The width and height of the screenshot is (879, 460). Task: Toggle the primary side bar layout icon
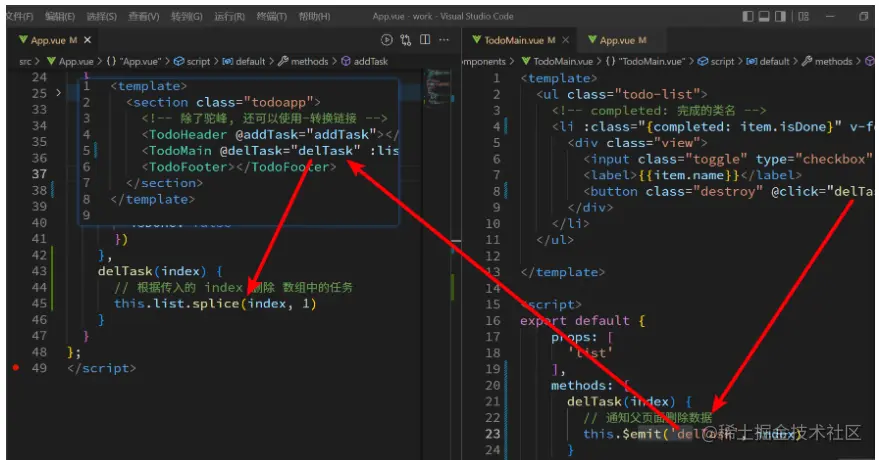click(748, 16)
